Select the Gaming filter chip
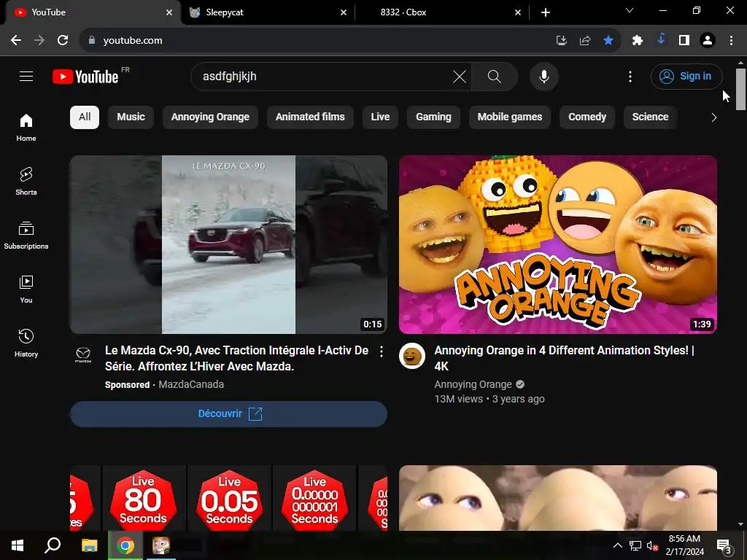The width and height of the screenshot is (747, 560). pyautogui.click(x=433, y=117)
